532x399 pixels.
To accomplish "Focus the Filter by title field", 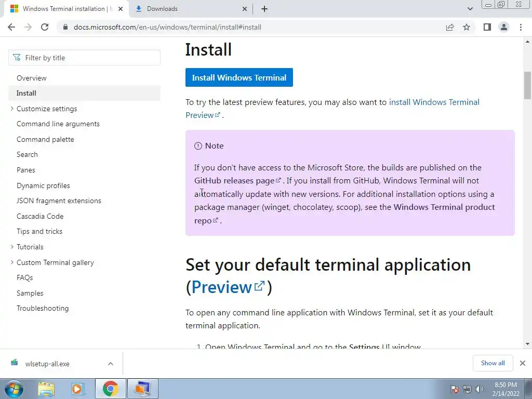I will coord(85,58).
